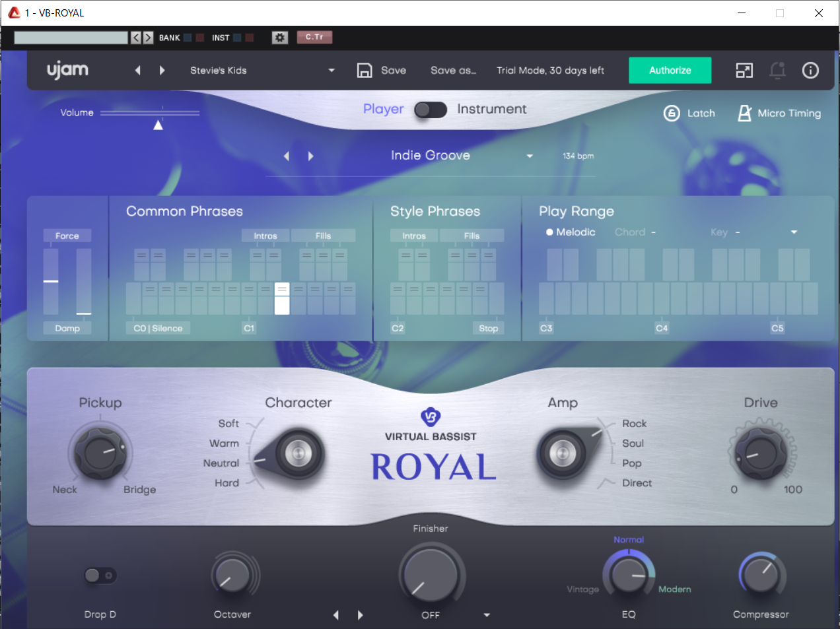Click the Indie Groove style name
The width and height of the screenshot is (840, 629).
coord(431,156)
